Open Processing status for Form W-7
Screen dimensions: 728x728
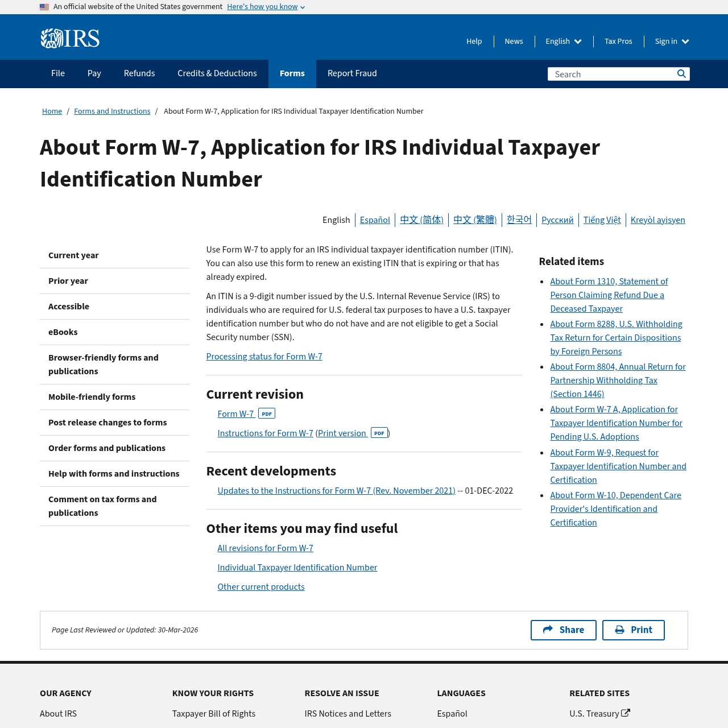[x=264, y=357]
